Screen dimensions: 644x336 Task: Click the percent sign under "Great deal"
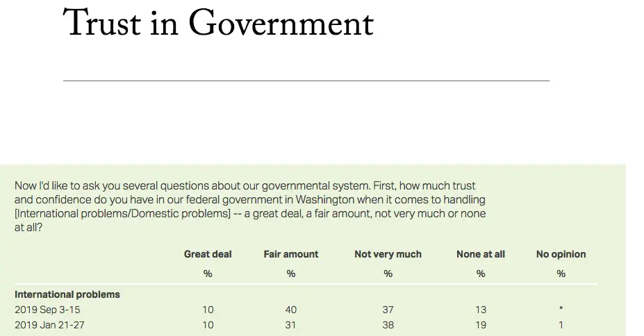(x=208, y=274)
